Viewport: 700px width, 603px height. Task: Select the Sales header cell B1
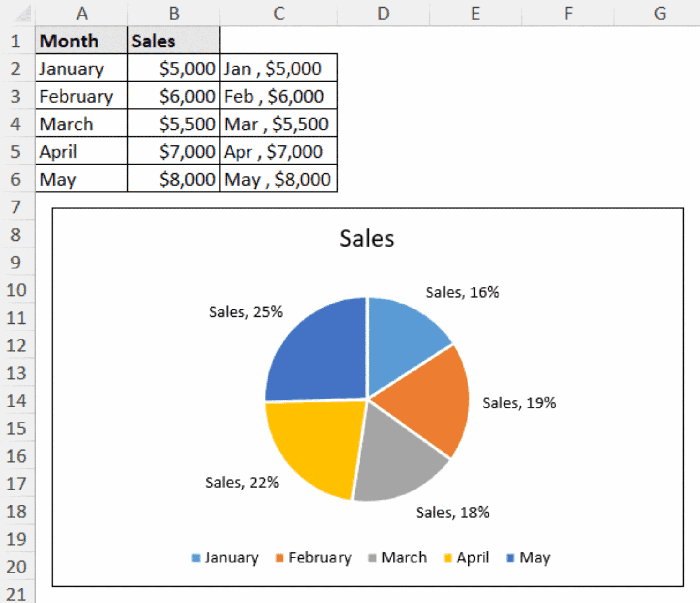[x=173, y=41]
